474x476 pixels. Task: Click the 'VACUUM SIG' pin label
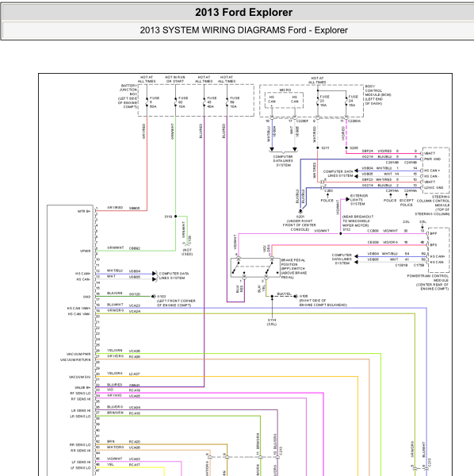pyautogui.click(x=80, y=377)
